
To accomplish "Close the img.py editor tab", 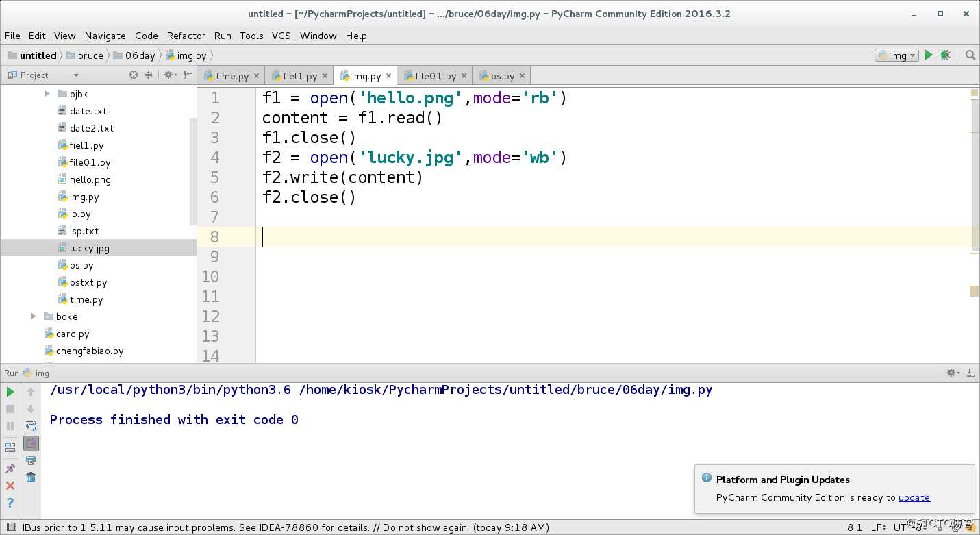I will (x=388, y=76).
